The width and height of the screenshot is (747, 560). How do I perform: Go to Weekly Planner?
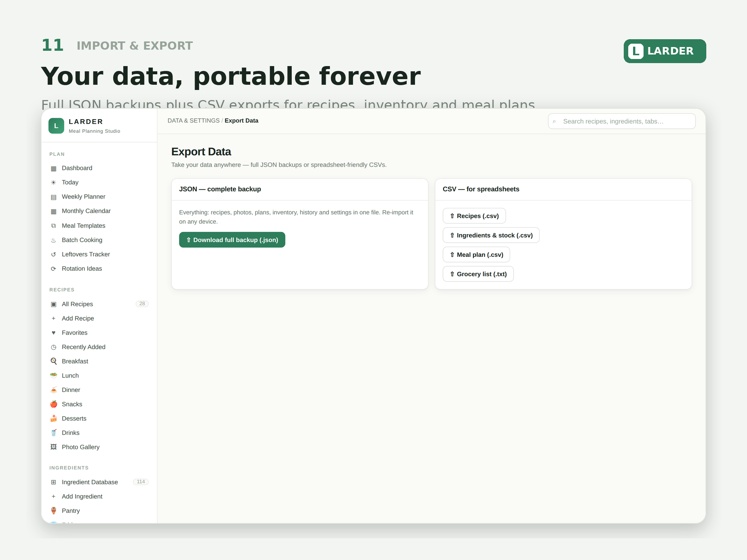[99, 197]
